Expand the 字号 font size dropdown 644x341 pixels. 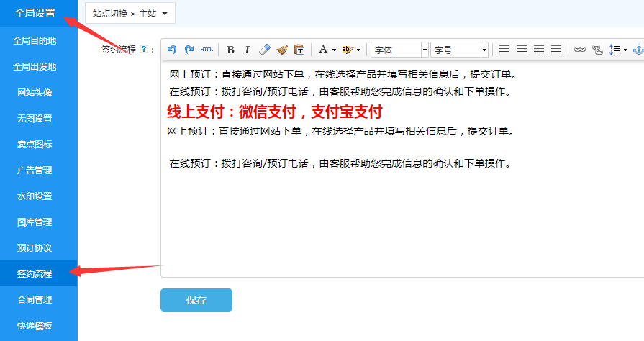point(484,50)
